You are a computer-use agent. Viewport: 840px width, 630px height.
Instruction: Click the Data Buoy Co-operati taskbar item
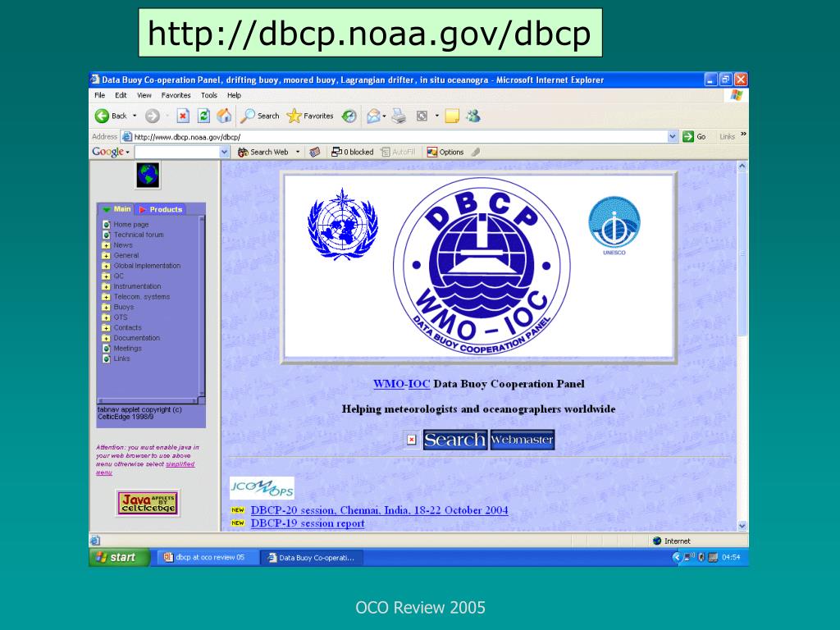(x=313, y=558)
